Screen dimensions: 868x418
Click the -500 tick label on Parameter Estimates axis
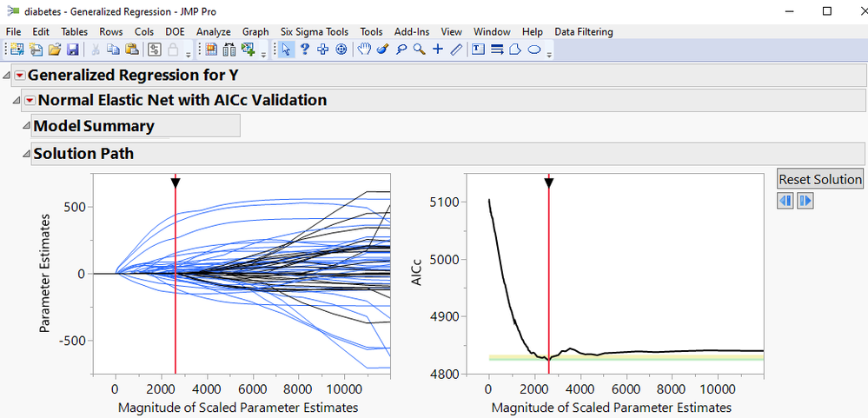click(x=72, y=341)
